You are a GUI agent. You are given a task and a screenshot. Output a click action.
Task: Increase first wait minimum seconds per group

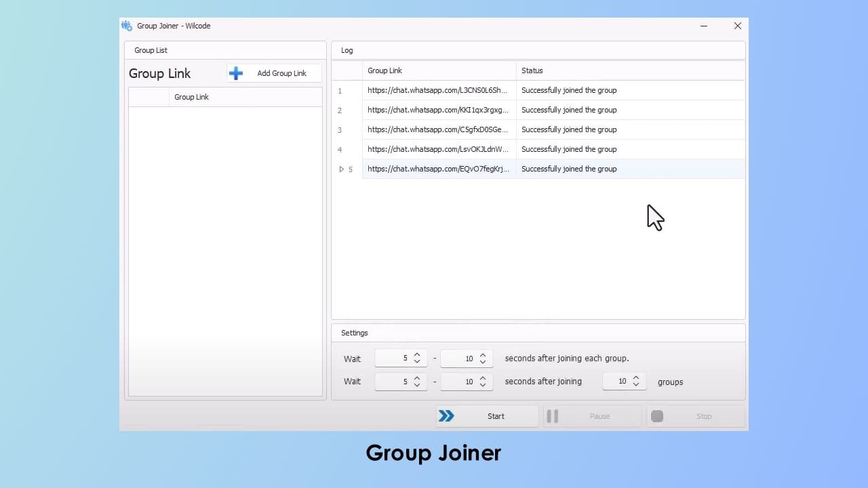417,354
